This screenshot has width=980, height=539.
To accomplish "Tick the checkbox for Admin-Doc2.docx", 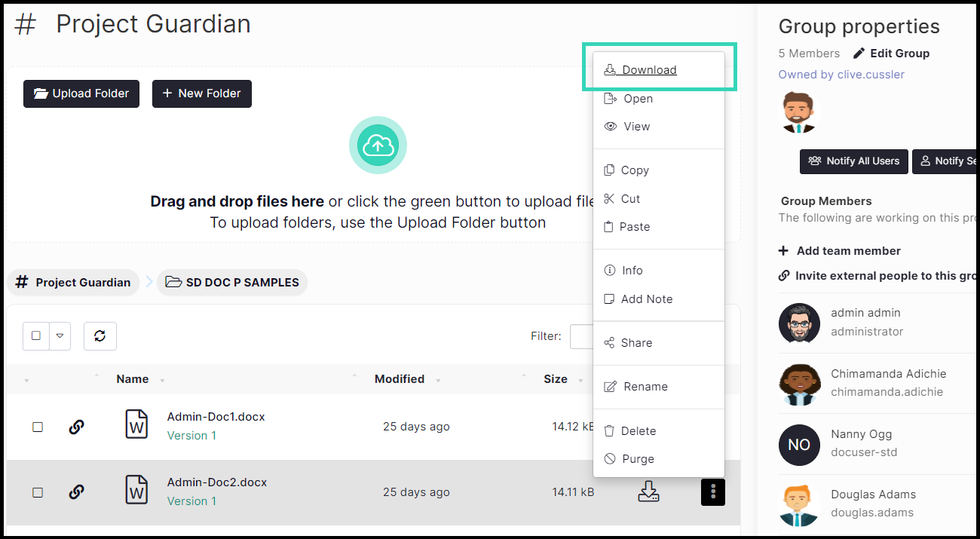I will pyautogui.click(x=38, y=492).
